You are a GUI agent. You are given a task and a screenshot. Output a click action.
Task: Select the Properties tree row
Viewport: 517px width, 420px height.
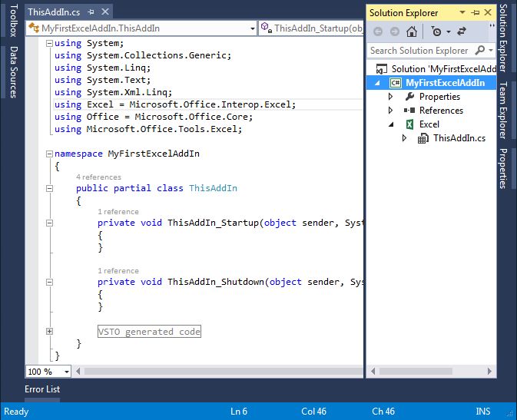[x=431, y=97]
